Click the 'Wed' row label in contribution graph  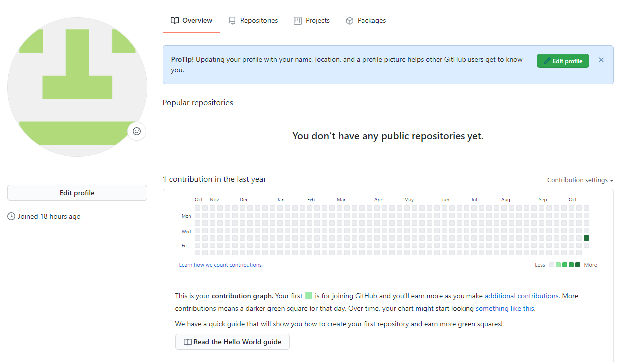pos(186,231)
